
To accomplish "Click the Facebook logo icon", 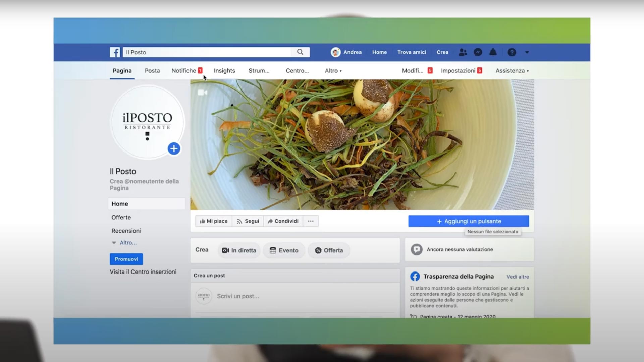I will (115, 52).
